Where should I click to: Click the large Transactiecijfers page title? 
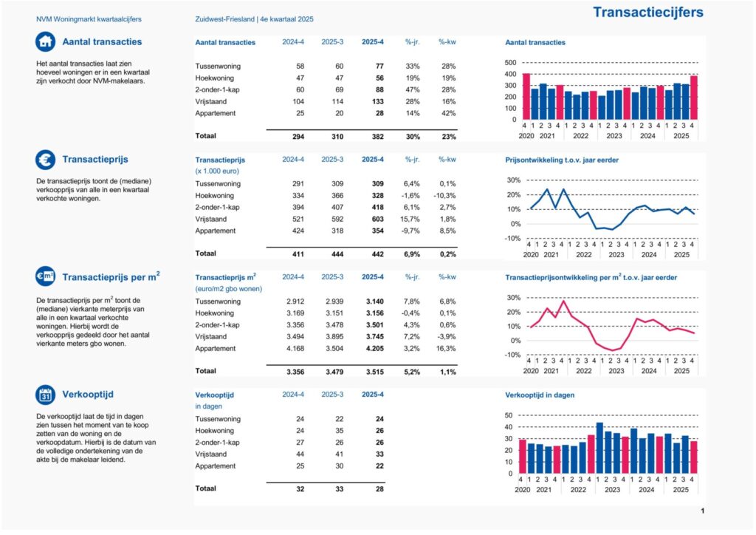pyautogui.click(x=647, y=13)
